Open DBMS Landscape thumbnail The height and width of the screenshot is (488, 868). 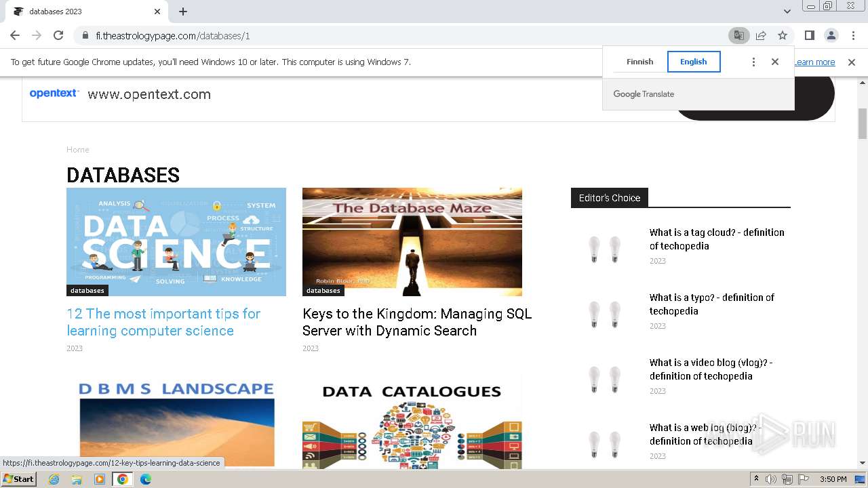pyautogui.click(x=176, y=422)
